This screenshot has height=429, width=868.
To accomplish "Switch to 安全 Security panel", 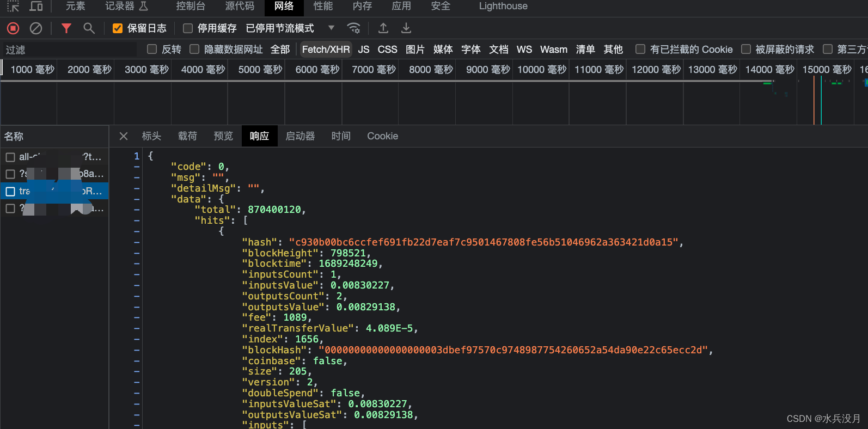I will tap(441, 6).
